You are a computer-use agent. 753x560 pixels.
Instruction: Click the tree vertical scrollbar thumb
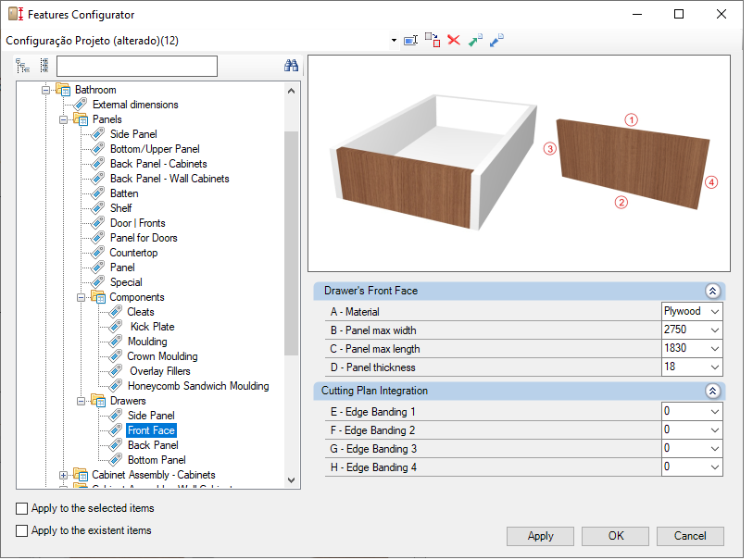(x=291, y=243)
